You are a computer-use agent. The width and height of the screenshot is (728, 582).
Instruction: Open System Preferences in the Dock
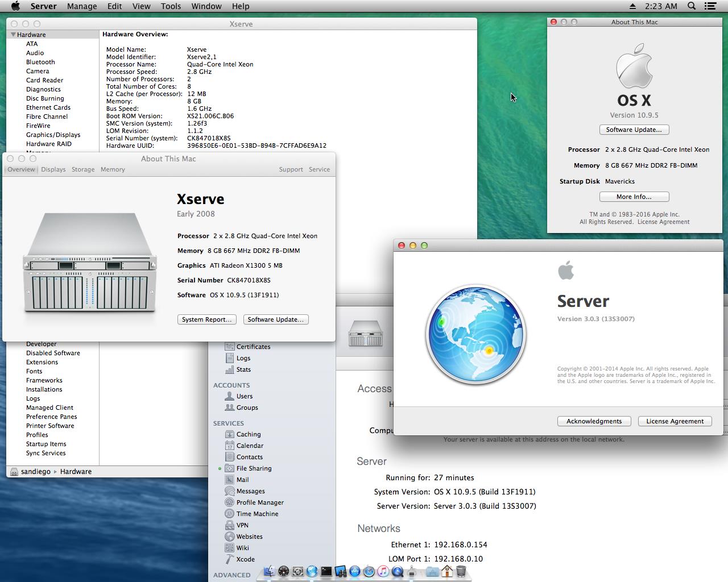(x=297, y=571)
